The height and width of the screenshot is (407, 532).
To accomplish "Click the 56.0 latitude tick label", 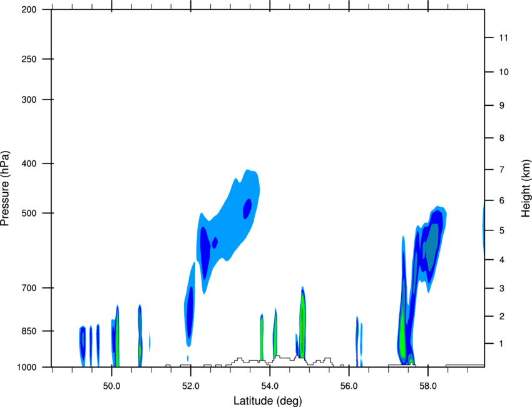I will click(349, 386).
